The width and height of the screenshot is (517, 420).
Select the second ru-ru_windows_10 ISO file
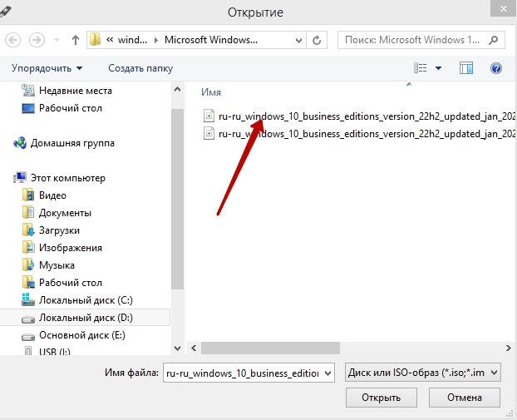(x=359, y=134)
